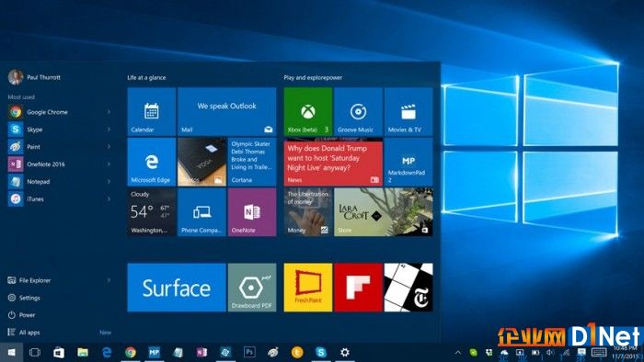Open the yellow Fresh Paint tile

tap(308, 288)
